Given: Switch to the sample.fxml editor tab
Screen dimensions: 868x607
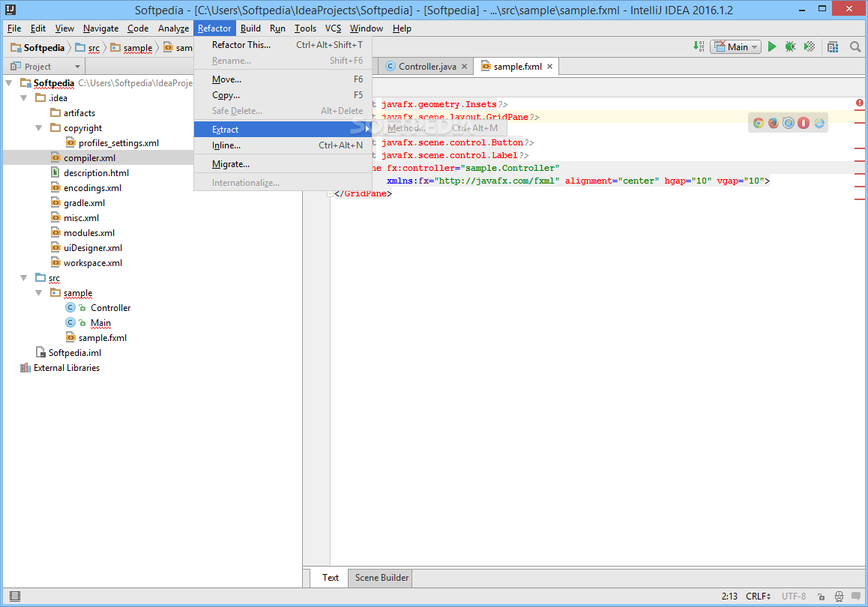Looking at the screenshot, I should (517, 67).
